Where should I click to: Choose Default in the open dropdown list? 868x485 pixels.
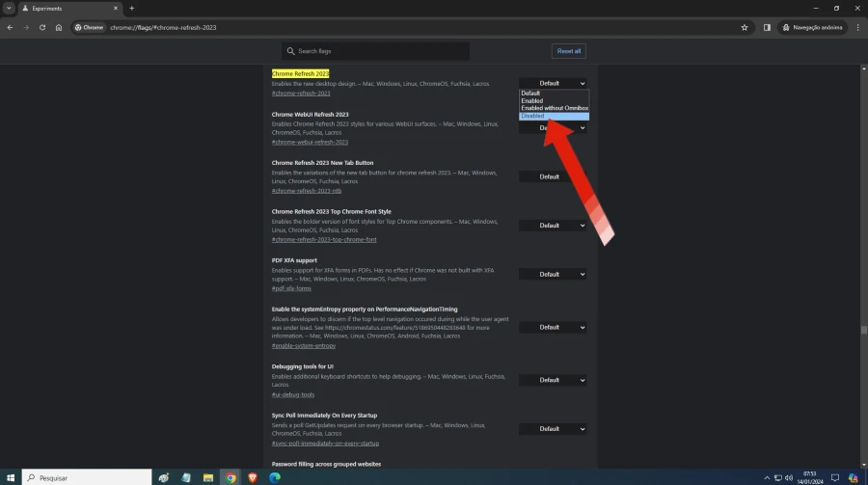click(554, 93)
